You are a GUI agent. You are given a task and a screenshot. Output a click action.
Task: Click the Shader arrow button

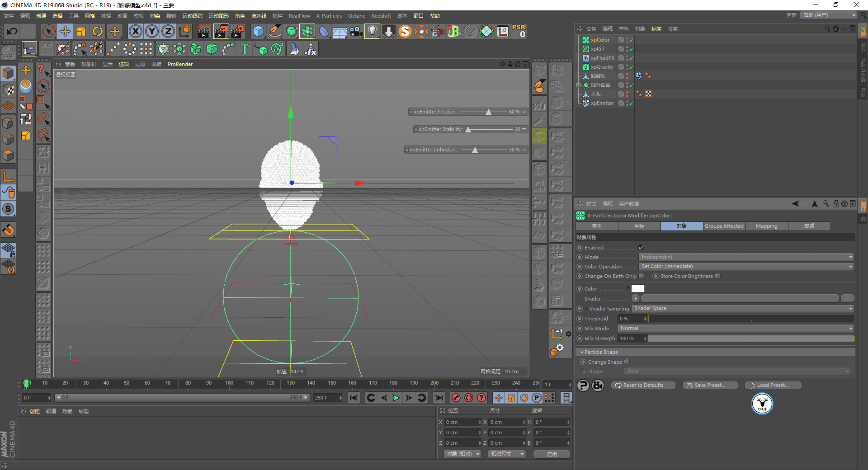[x=636, y=298]
